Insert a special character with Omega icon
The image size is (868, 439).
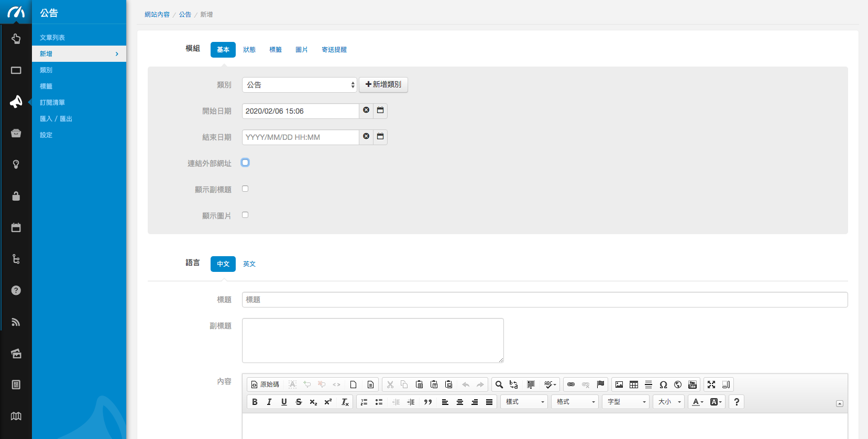[663, 385]
